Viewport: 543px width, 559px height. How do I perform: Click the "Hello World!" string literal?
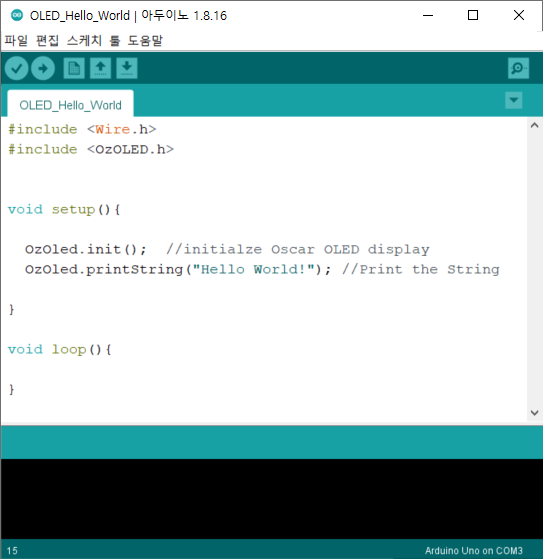pyautogui.click(x=253, y=269)
